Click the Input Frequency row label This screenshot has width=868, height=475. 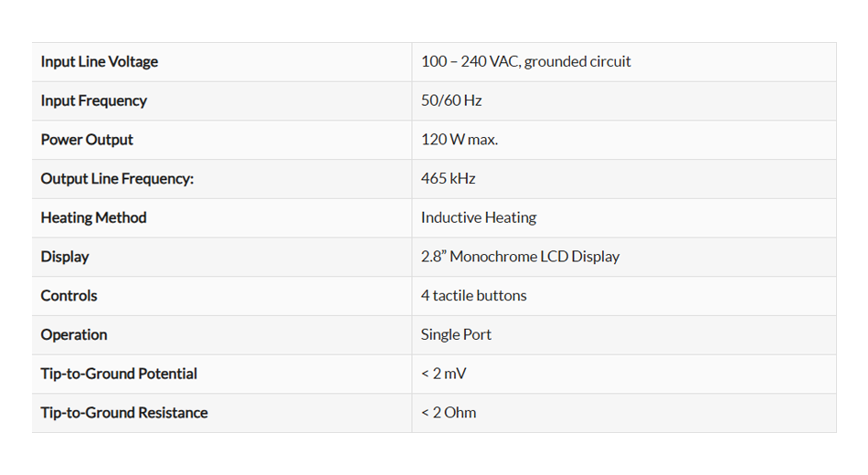[93, 100]
